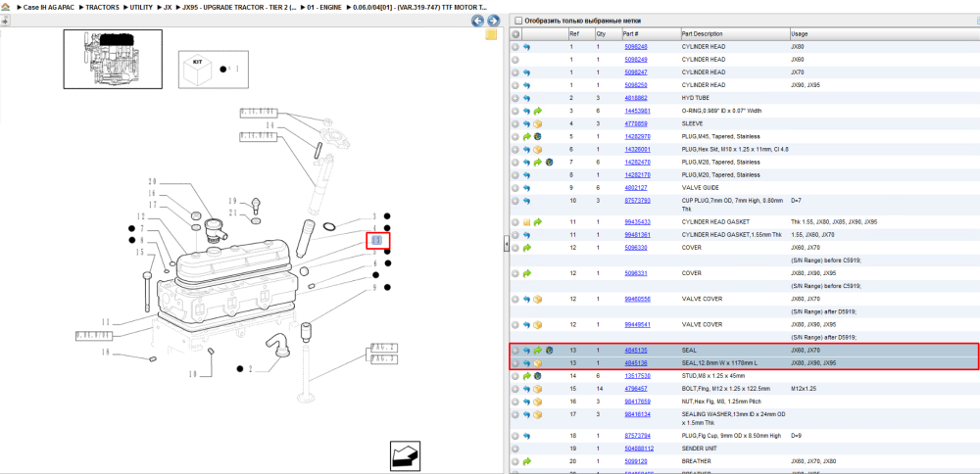Select row circle for part 5098249
The width and height of the screenshot is (980, 474).
[515, 60]
